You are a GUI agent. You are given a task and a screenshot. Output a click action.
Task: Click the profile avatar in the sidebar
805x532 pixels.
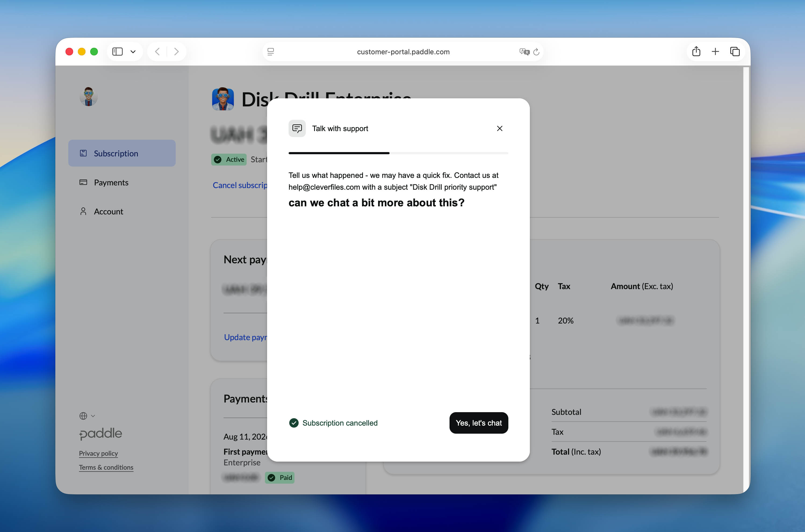[89, 96]
